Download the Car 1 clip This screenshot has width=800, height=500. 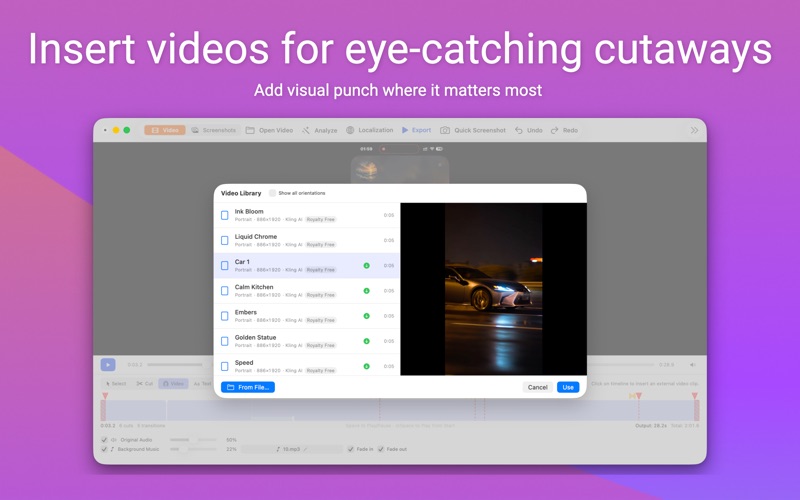click(366, 265)
